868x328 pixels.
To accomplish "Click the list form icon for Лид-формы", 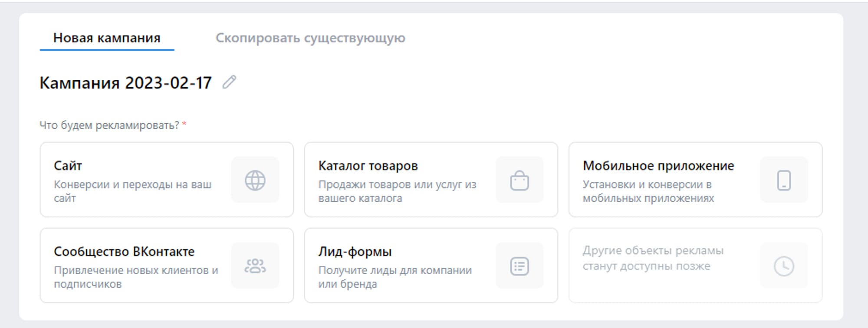I will coord(519,266).
